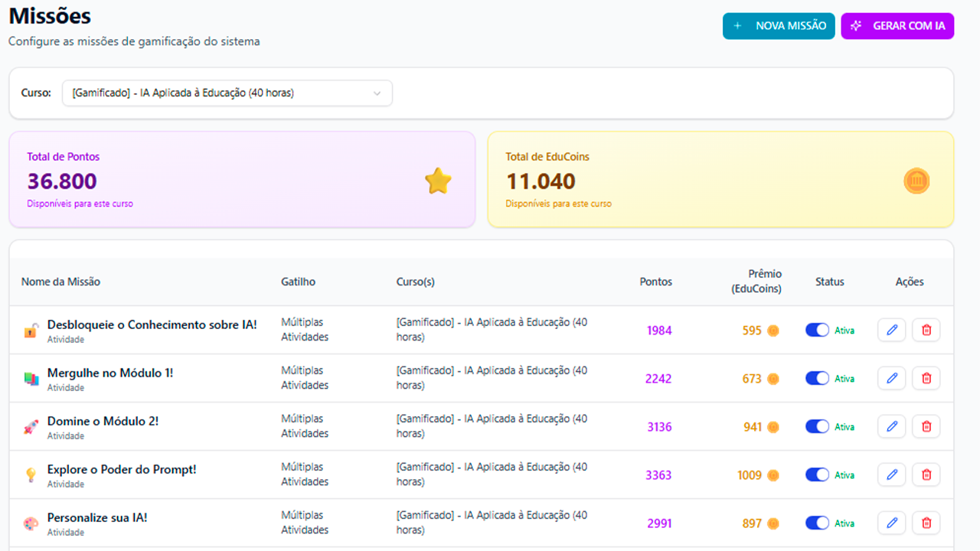
Task: Click pencil icon for 'Domine o Módulo 2!'
Action: (x=891, y=426)
